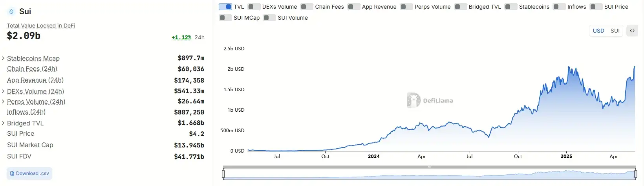Image resolution: width=644 pixels, height=186 pixels.
Task: Click the left range slider handle
Action: coord(223,174)
